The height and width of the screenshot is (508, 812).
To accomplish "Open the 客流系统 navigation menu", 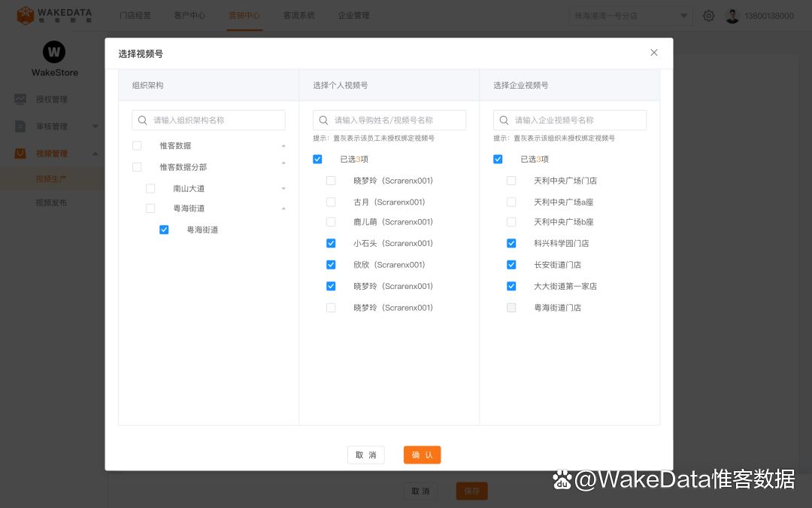I will coord(298,15).
